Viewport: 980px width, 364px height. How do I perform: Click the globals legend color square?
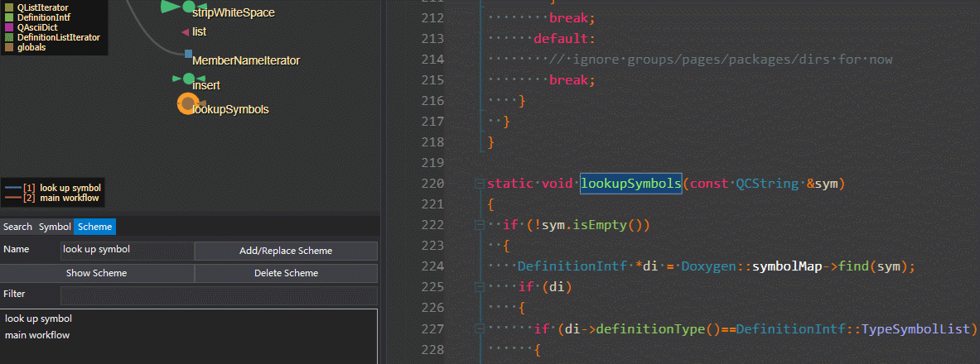[9, 47]
